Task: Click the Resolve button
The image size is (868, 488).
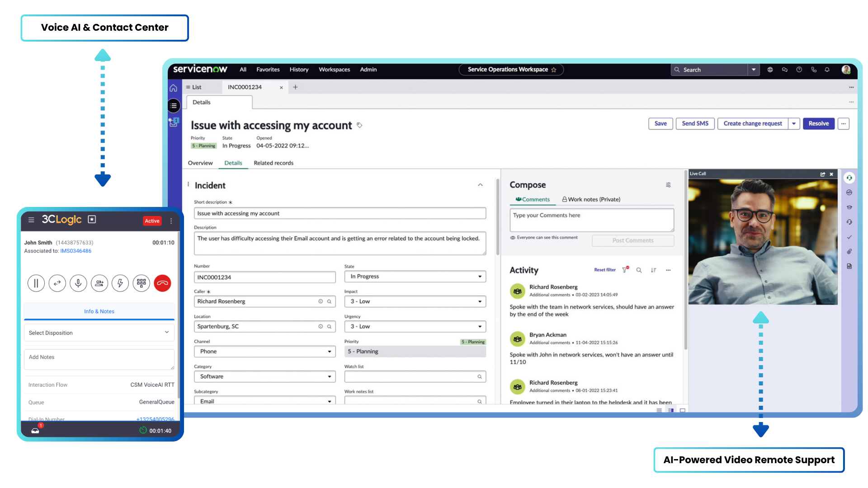Action: [818, 124]
